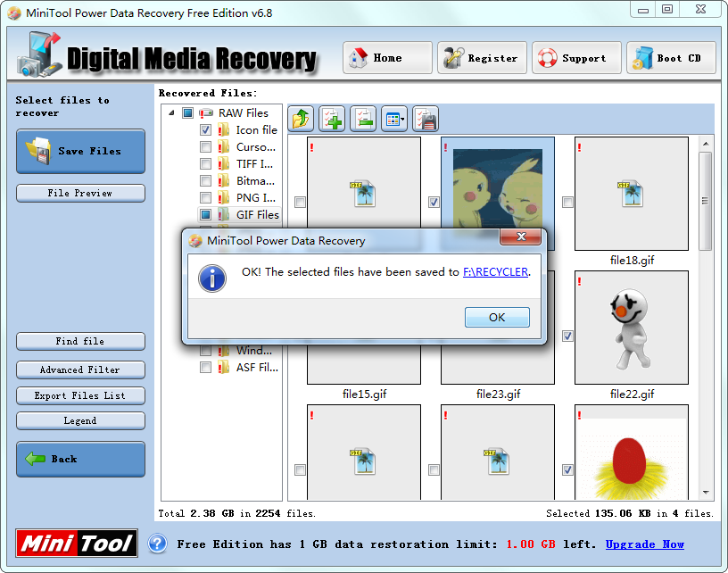Minimize the MiniTool window

(643, 10)
